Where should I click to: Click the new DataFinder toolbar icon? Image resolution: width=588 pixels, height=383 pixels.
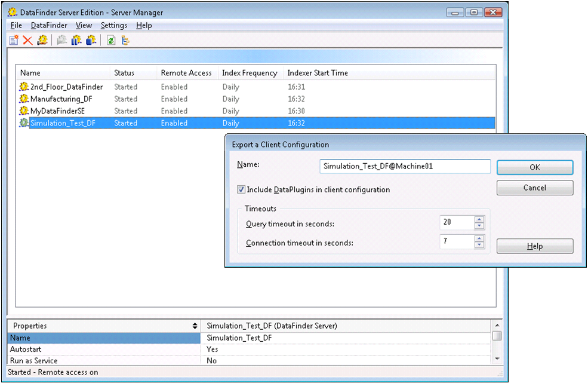14,40
